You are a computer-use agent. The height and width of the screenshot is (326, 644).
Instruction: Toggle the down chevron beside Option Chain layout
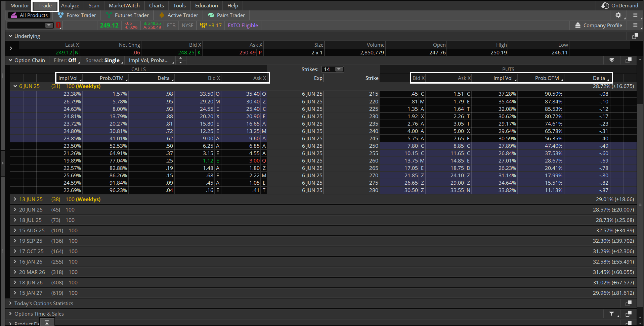pyautogui.click(x=612, y=60)
